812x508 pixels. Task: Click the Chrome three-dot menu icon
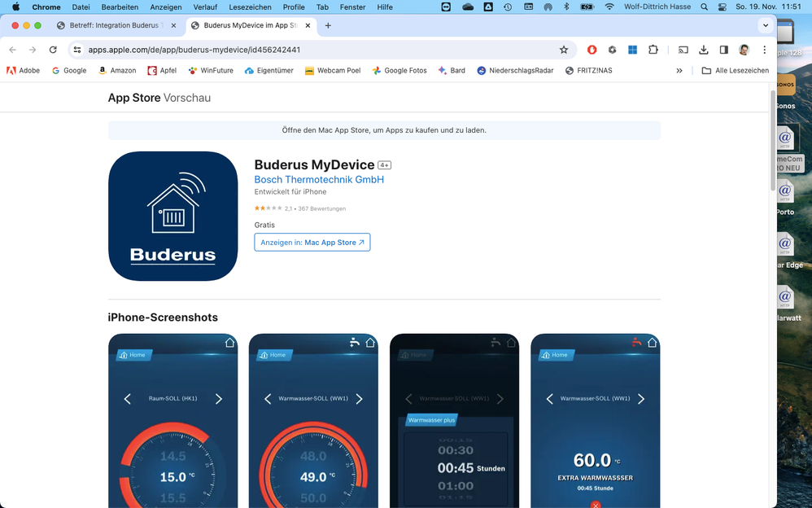[764, 50]
